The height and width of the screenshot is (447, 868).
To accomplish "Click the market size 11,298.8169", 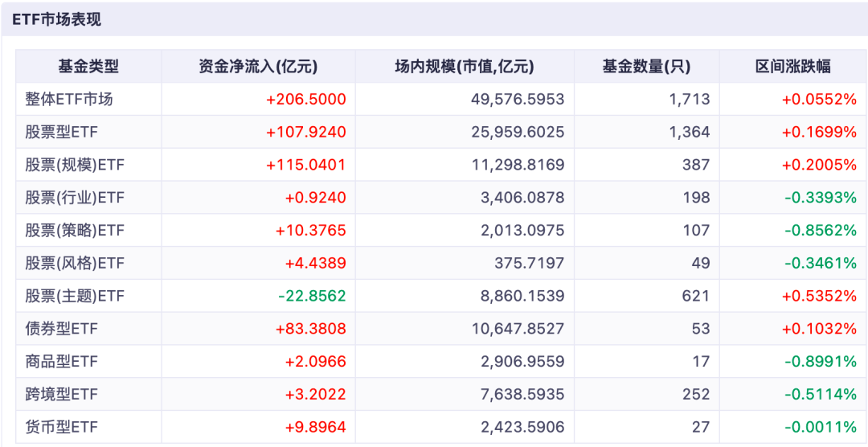I will 518,165.
